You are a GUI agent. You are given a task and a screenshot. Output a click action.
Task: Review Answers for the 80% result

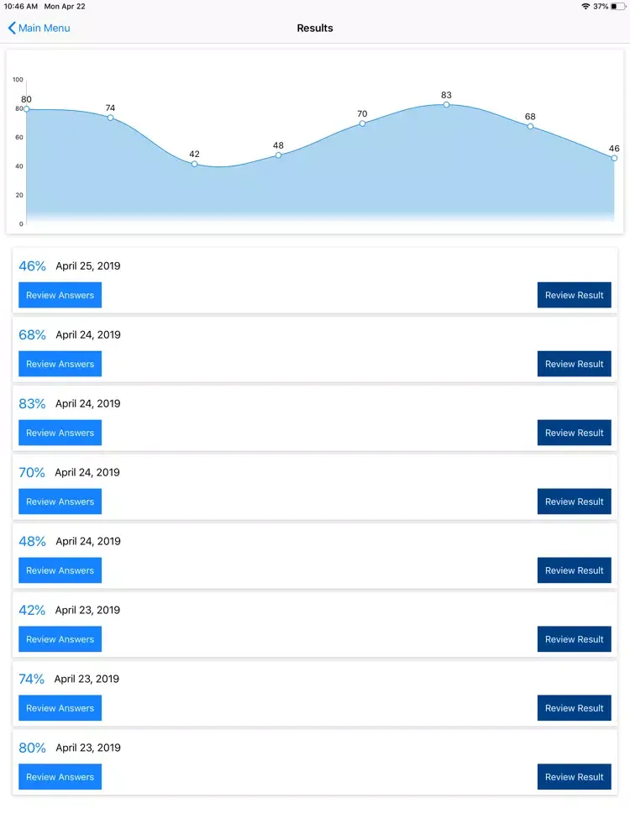click(x=60, y=777)
